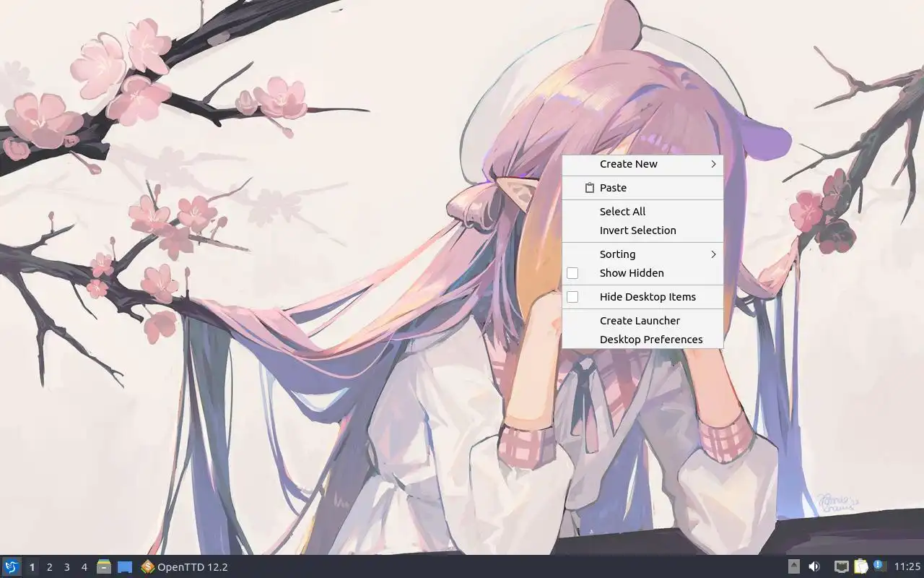Open the clipboard manager tray icon
This screenshot has height=578, width=924.
860,567
